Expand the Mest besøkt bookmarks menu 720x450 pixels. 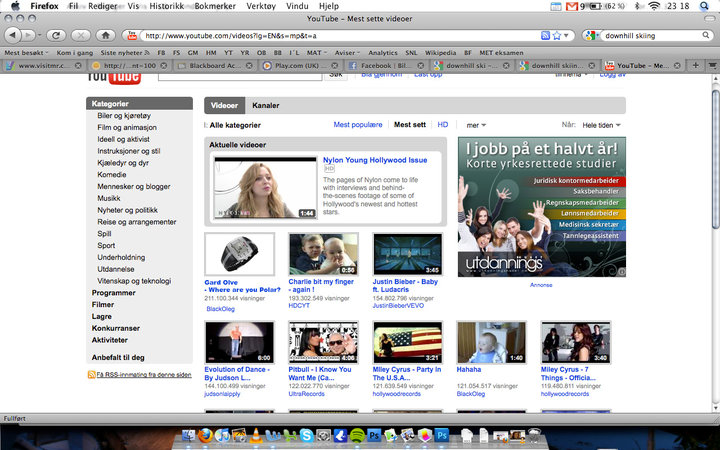pyautogui.click(x=26, y=53)
